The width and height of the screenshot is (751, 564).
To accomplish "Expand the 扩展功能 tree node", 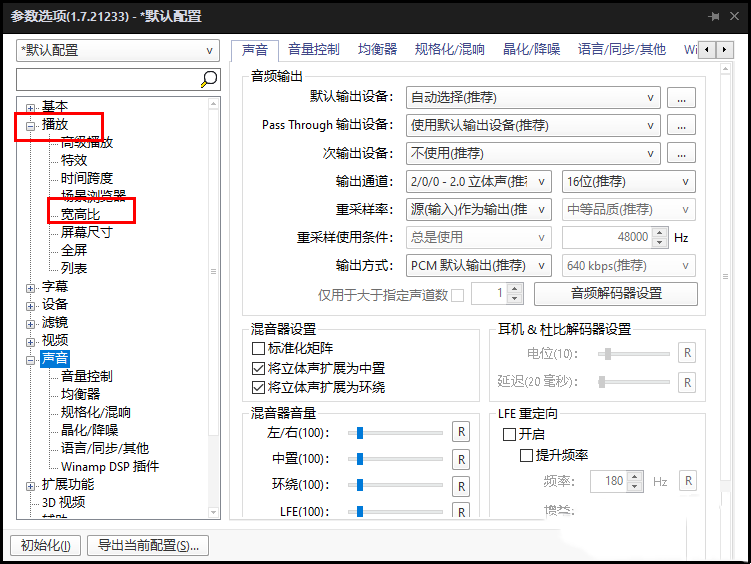I will (30, 486).
